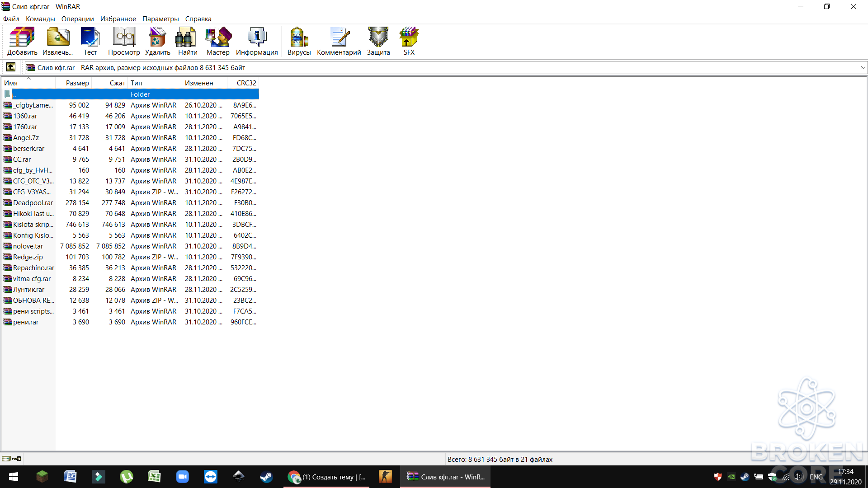Sort by the Тип column header
The height and width of the screenshot is (488, 868).
click(155, 83)
